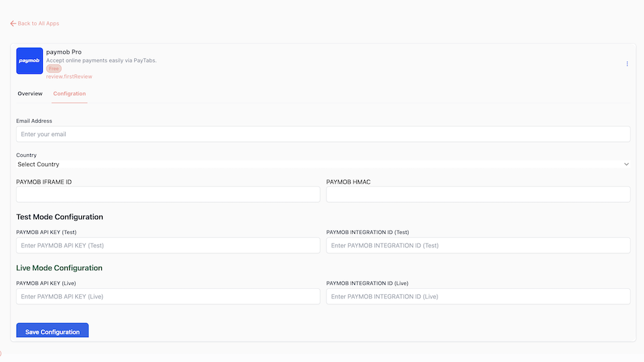Viewport: 644px width, 362px height.
Task: Click the 'Live Mode Configuration' heading
Action: pyautogui.click(x=59, y=267)
